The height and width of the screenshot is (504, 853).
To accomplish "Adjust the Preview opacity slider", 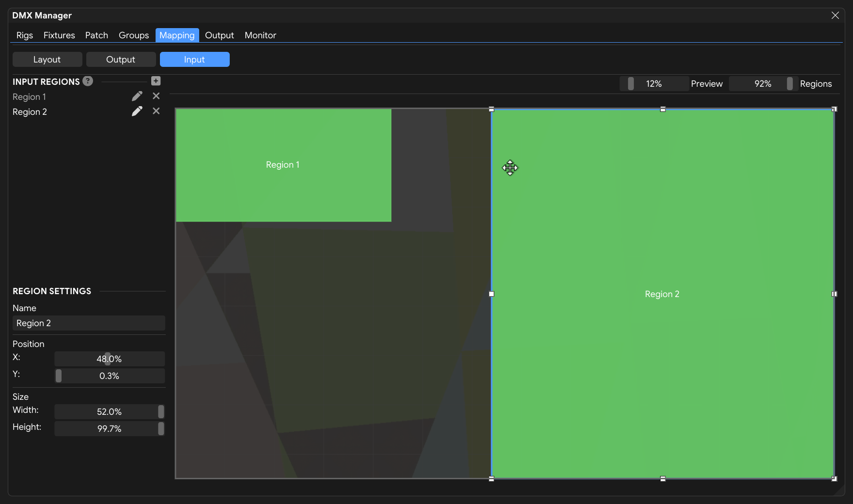I will click(654, 84).
